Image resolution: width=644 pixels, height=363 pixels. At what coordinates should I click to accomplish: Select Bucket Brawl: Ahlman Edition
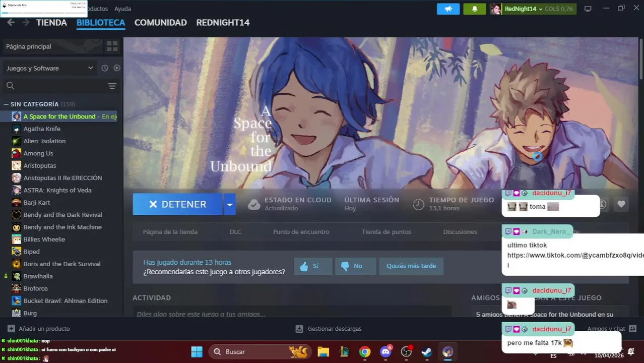coord(66,301)
